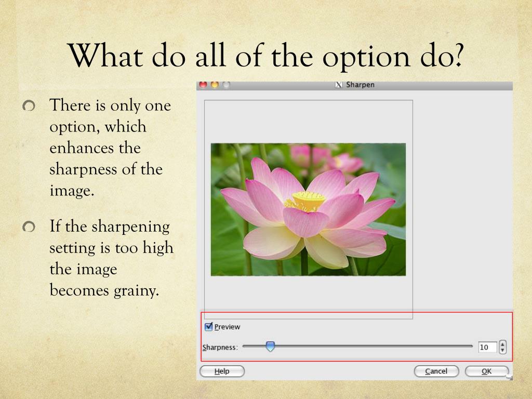Screen dimensions: 532x399
Task: Uncheck the Preview checkbox
Action: coord(209,326)
